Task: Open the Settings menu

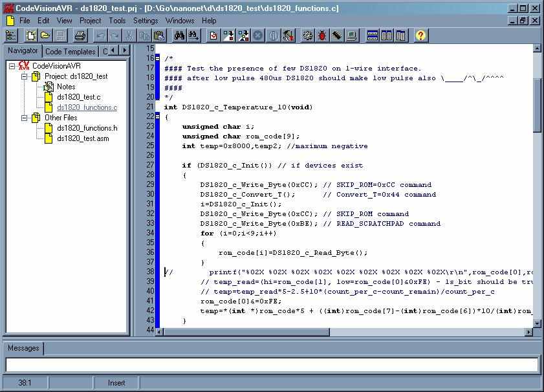Action: 146,21
